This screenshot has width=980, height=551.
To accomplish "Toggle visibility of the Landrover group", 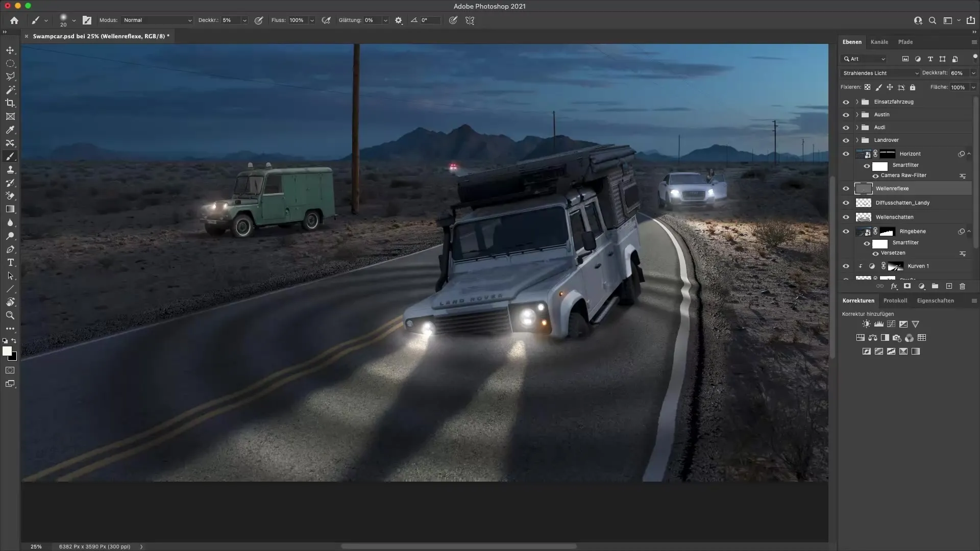I will 846,140.
